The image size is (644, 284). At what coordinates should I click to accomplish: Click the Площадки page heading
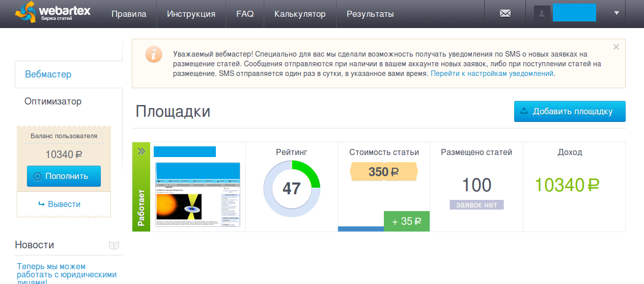(x=173, y=112)
